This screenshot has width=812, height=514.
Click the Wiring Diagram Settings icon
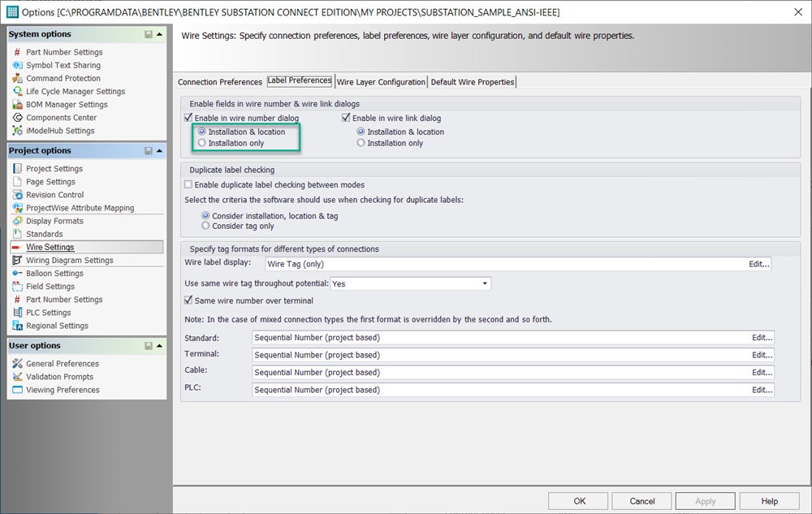coord(17,261)
